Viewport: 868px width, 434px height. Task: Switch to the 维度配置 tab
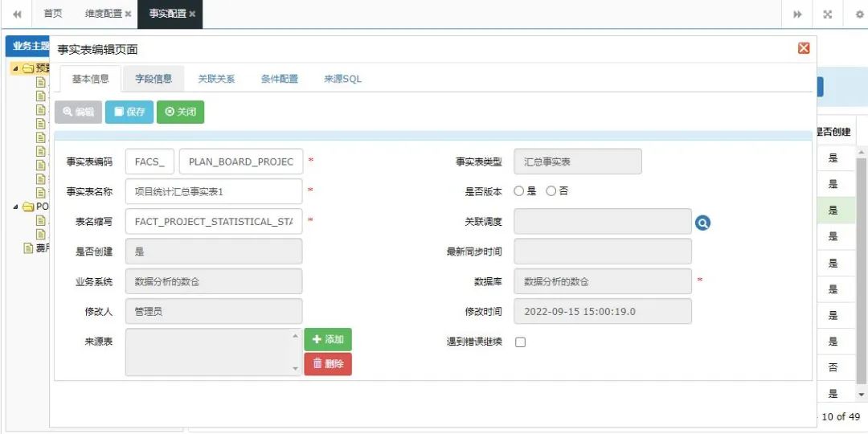point(104,14)
